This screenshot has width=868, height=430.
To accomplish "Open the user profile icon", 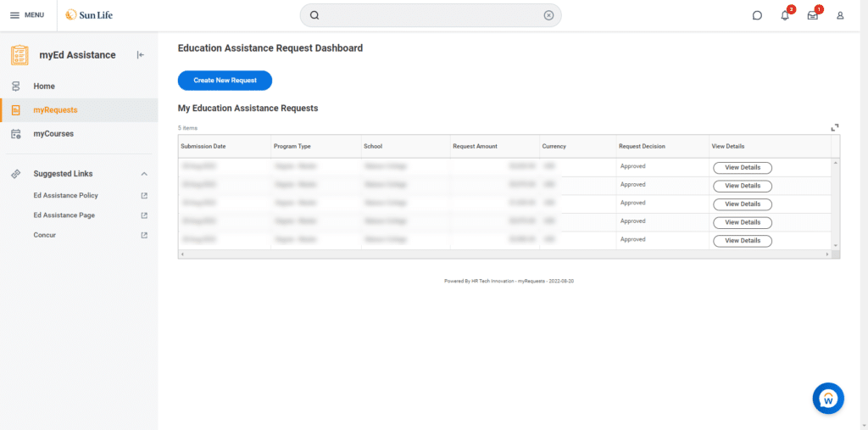I will [x=840, y=15].
